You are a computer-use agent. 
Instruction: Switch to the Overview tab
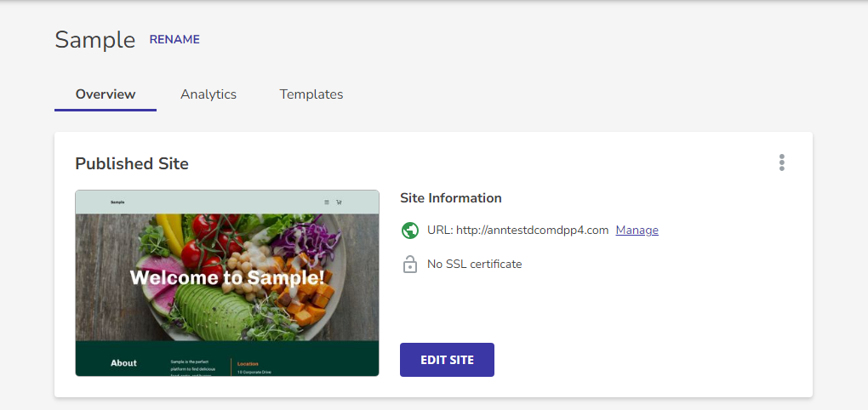(x=106, y=94)
